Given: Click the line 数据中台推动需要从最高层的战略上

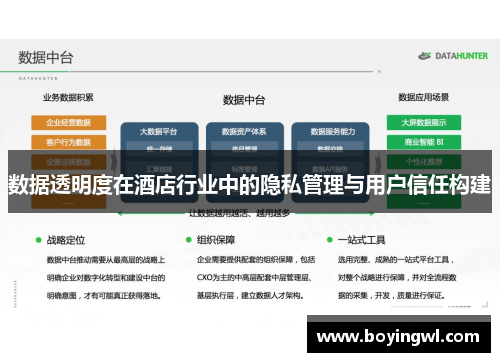Looking at the screenshot, I should [106, 260].
